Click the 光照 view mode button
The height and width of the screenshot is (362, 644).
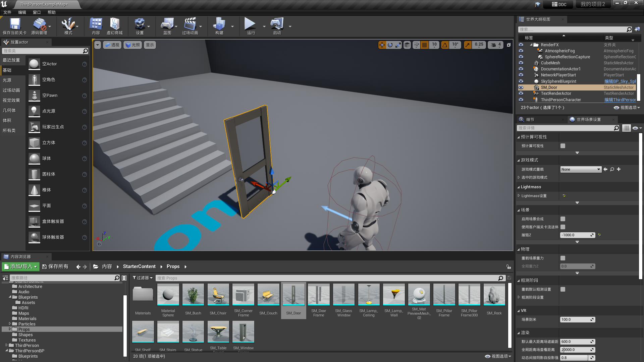[132, 45]
